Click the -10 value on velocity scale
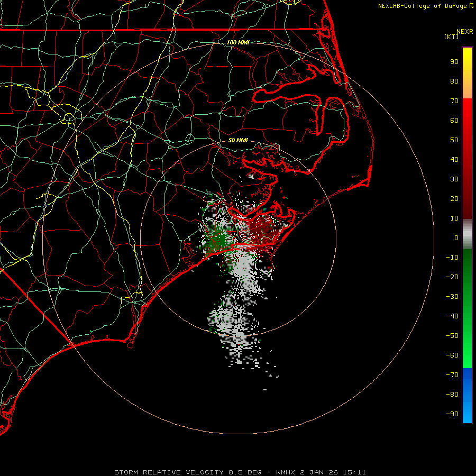Image resolution: width=476 pixels, height=476 pixels. tap(452, 258)
